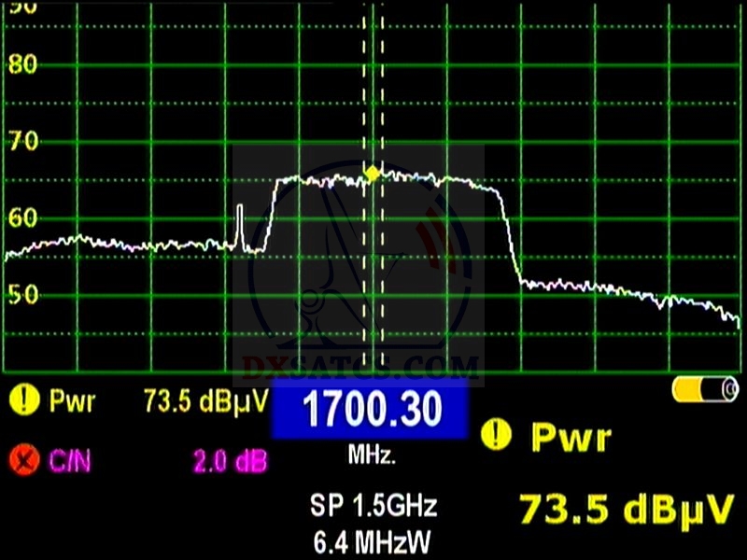Select the 6.4 MHzW bandwidth setting
747x560 pixels.
point(373,541)
